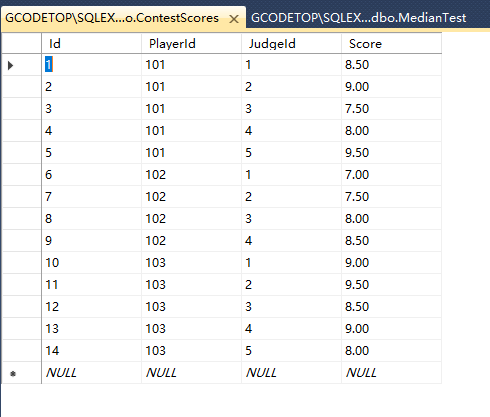The height and width of the screenshot is (417, 490).
Task: Select Score 9.00 in row Id 13
Action: tap(392, 329)
